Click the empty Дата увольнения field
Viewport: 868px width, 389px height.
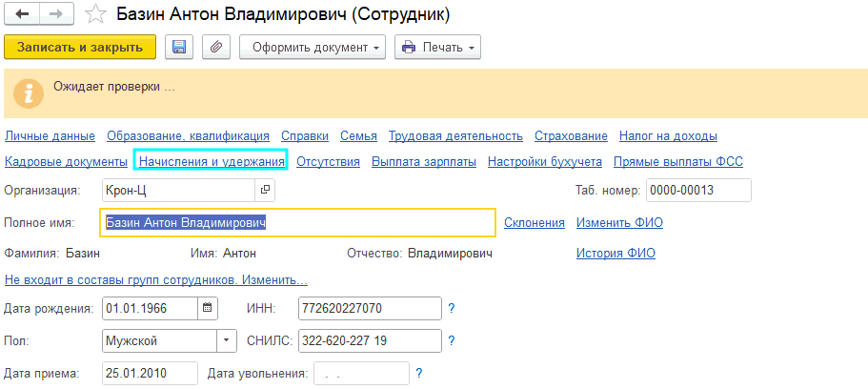[x=361, y=373]
